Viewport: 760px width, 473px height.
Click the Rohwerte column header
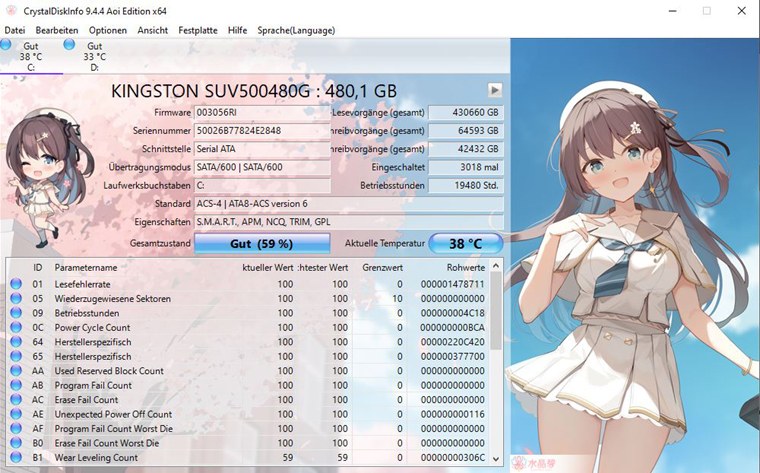466,268
